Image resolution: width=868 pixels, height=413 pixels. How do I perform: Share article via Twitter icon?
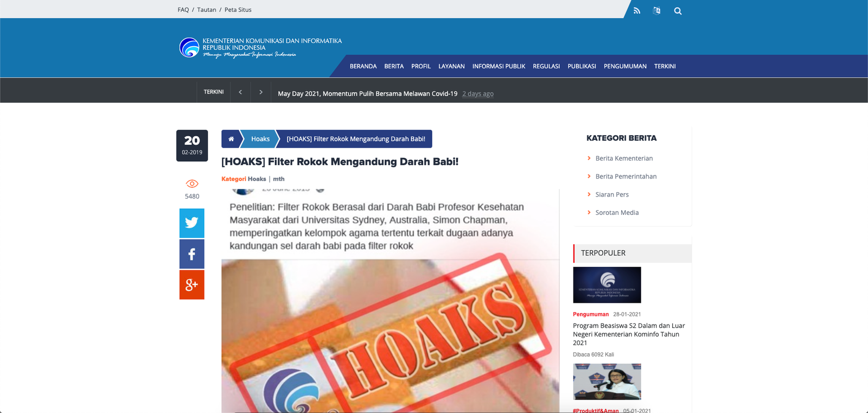pyautogui.click(x=192, y=223)
